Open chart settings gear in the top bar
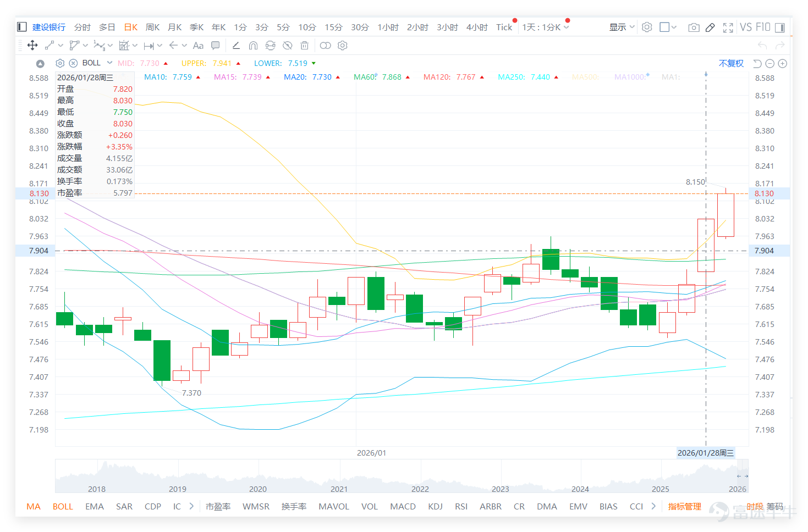Viewport: 808px width, 532px height. pos(647,27)
